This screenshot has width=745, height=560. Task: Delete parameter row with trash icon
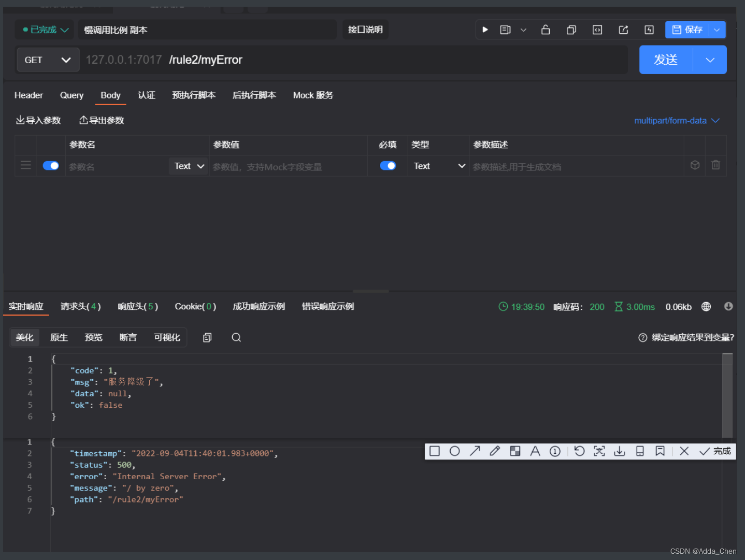(715, 165)
